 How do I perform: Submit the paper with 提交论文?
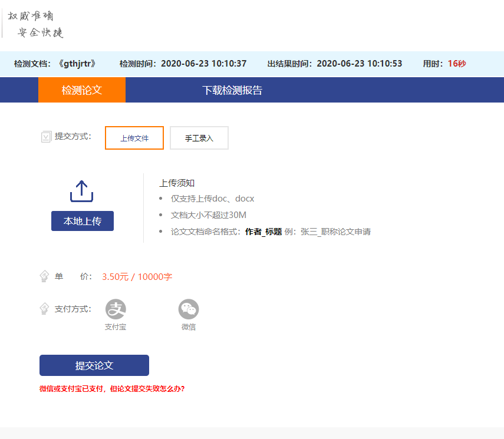click(x=94, y=365)
